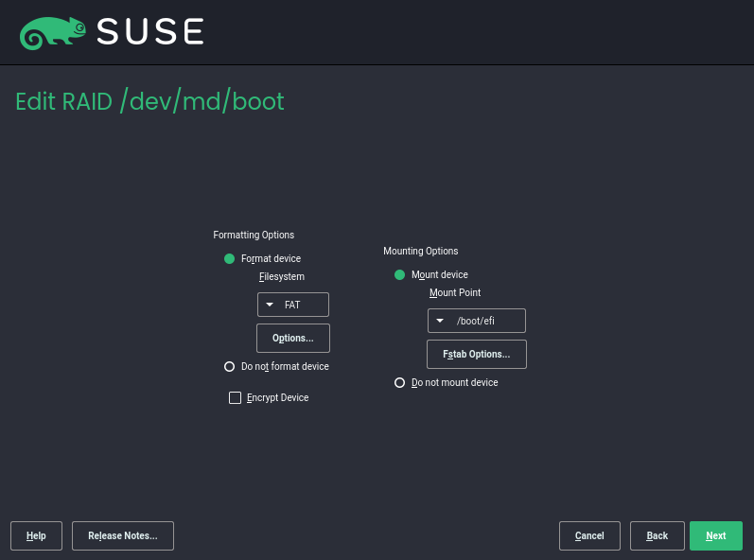Expand the Mount Point dropdown arrow
Viewport: 754px width, 560px height.
pos(440,321)
